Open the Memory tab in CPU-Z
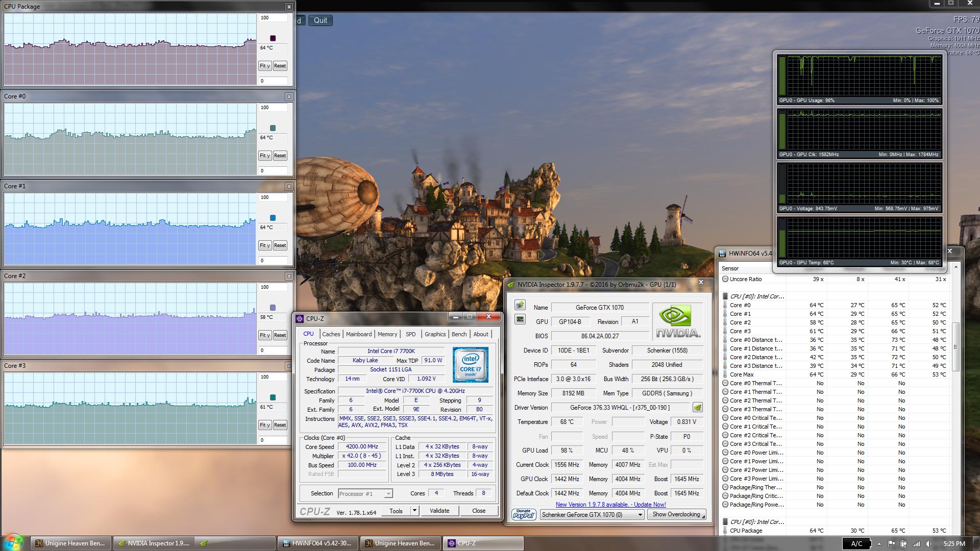Screen dimensions: 980x551 387,334
